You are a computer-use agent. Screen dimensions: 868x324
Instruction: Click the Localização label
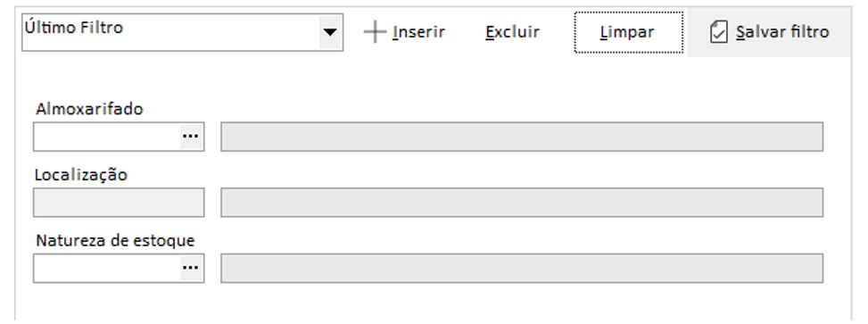tap(81, 175)
